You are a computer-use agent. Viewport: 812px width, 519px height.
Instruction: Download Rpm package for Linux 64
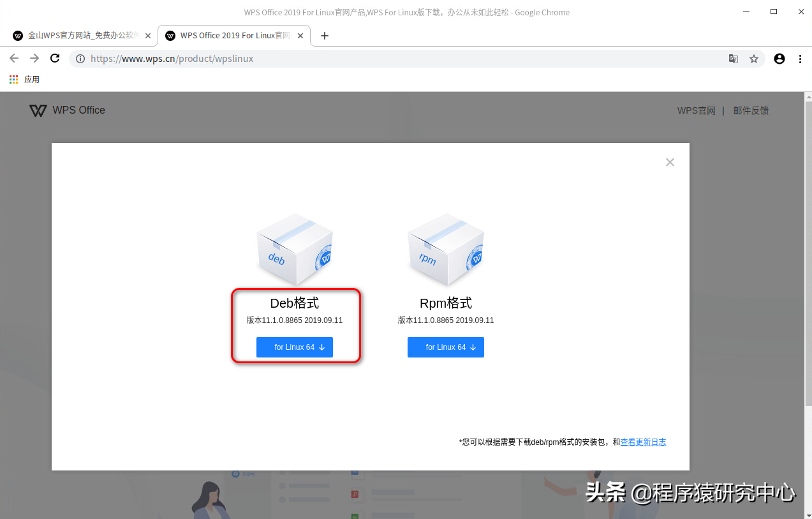coord(446,347)
